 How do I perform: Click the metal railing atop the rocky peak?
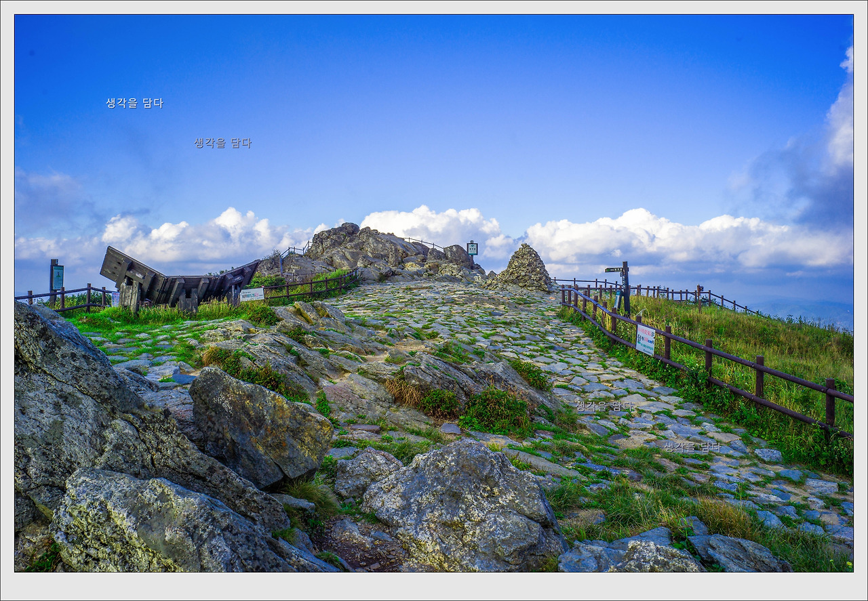423,243
